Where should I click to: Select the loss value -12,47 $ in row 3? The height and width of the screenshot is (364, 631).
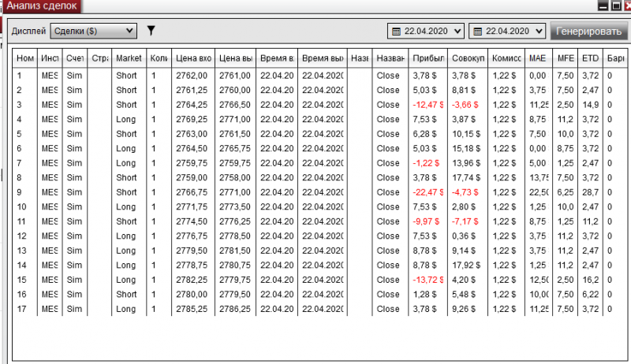[x=428, y=105]
